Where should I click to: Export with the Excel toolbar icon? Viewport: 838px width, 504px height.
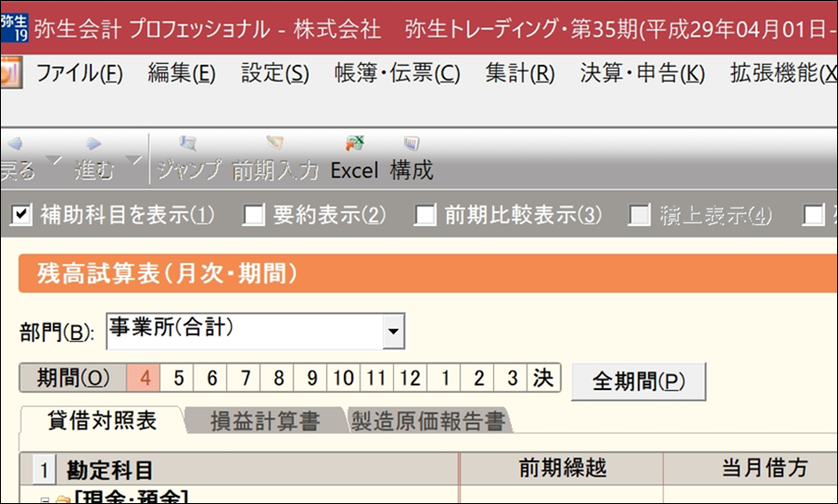(x=354, y=143)
